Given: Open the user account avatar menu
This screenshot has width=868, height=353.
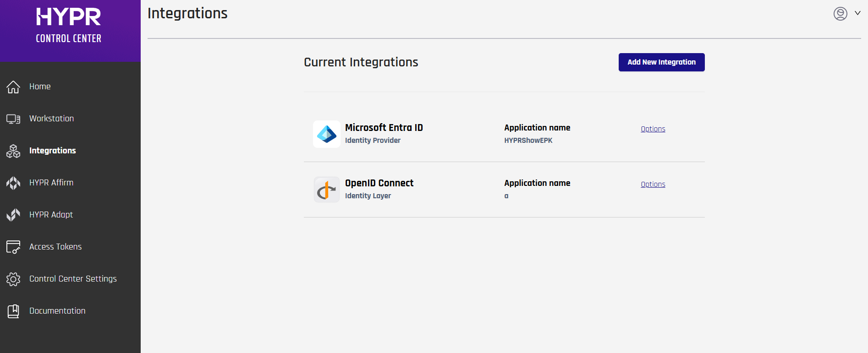Looking at the screenshot, I should pyautogui.click(x=840, y=14).
